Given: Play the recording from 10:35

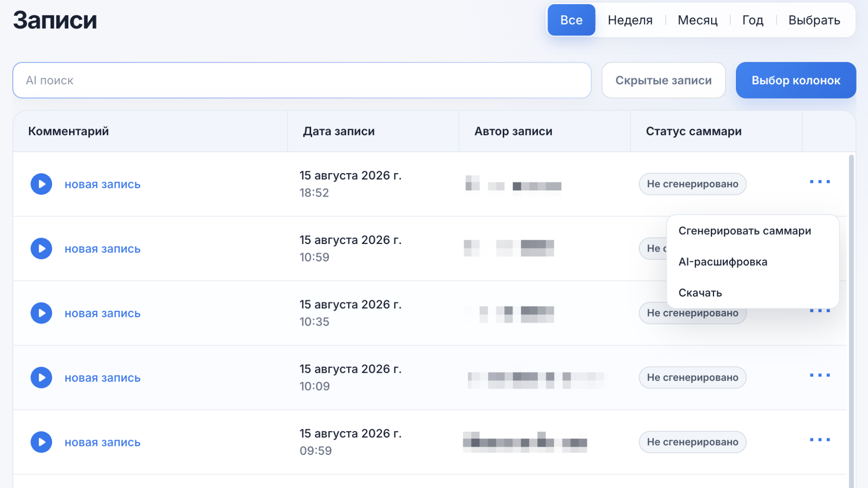Looking at the screenshot, I should pos(41,313).
